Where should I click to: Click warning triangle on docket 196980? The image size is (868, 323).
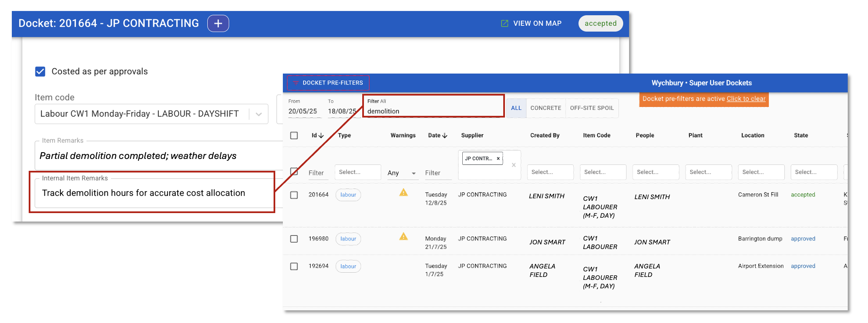(404, 237)
